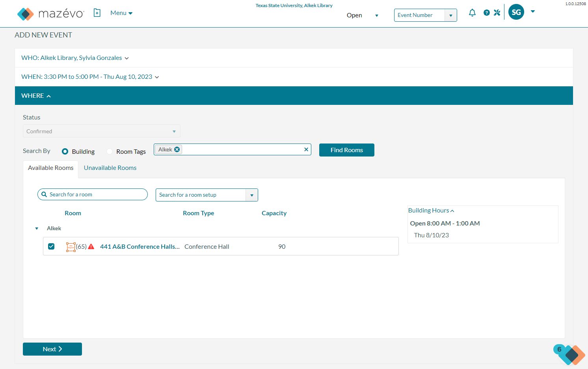Click the add new event icon
The height and width of the screenshot is (369, 588).
pos(97,13)
